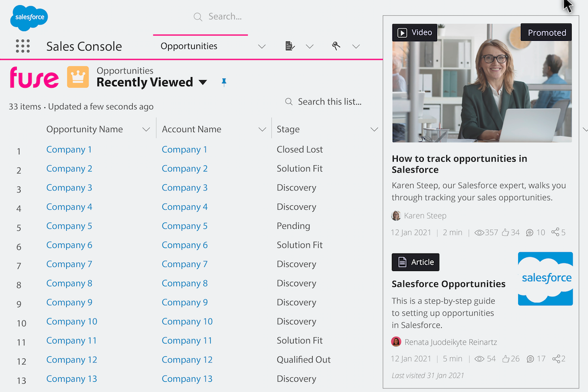Open the Recently Viewed list selector

tap(203, 82)
